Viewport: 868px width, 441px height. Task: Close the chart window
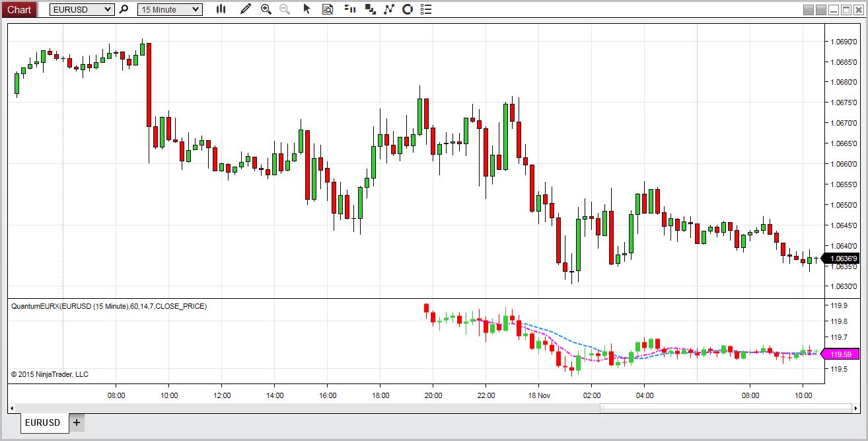[x=858, y=10]
